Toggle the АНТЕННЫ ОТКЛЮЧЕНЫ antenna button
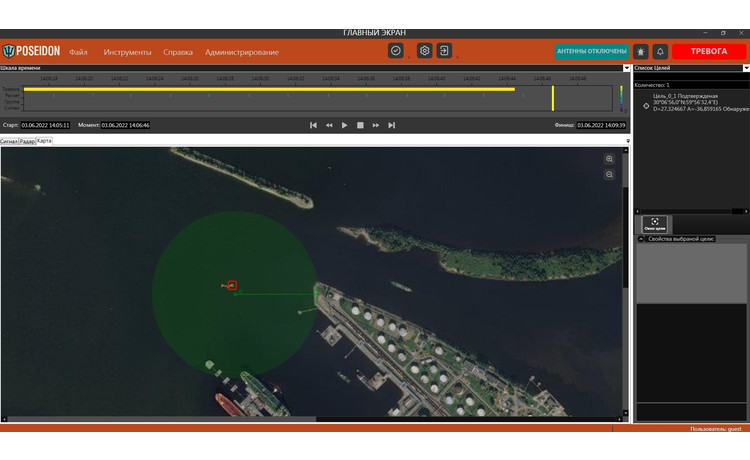This screenshot has width=750, height=460. pyautogui.click(x=591, y=51)
